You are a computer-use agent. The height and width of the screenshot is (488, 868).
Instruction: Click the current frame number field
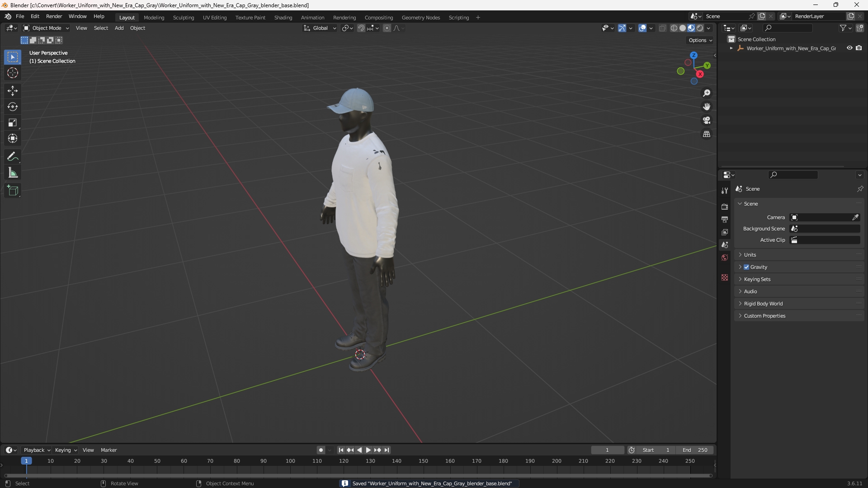(x=607, y=450)
